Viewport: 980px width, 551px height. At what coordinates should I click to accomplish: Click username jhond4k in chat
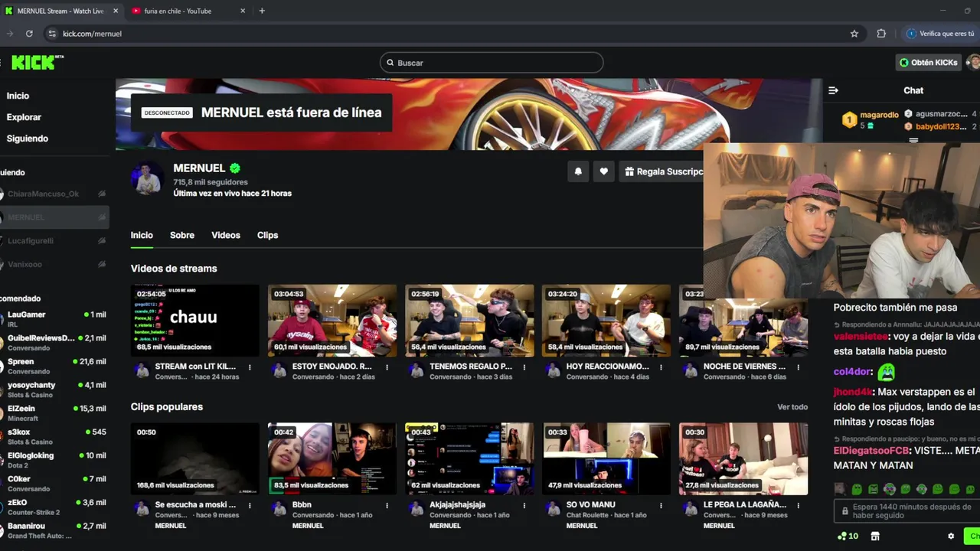tap(853, 393)
